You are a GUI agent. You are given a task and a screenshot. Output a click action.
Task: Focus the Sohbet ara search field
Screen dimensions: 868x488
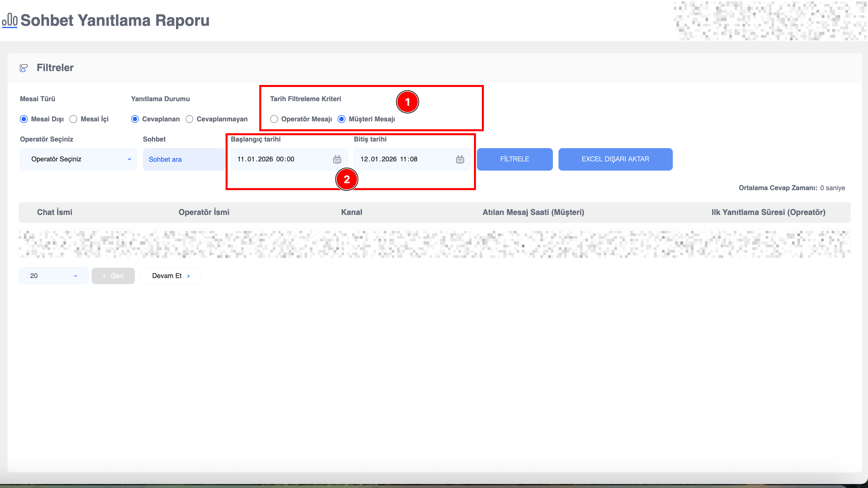[184, 159]
